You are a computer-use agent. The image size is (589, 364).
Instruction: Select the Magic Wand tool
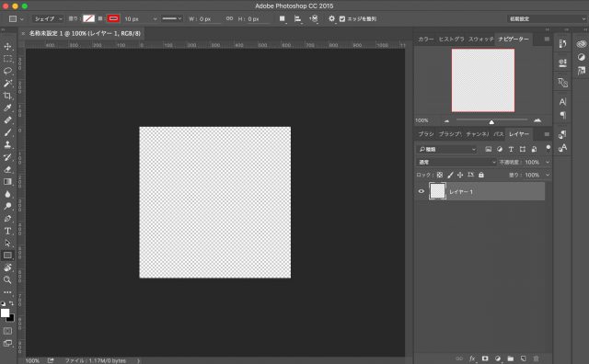point(7,84)
